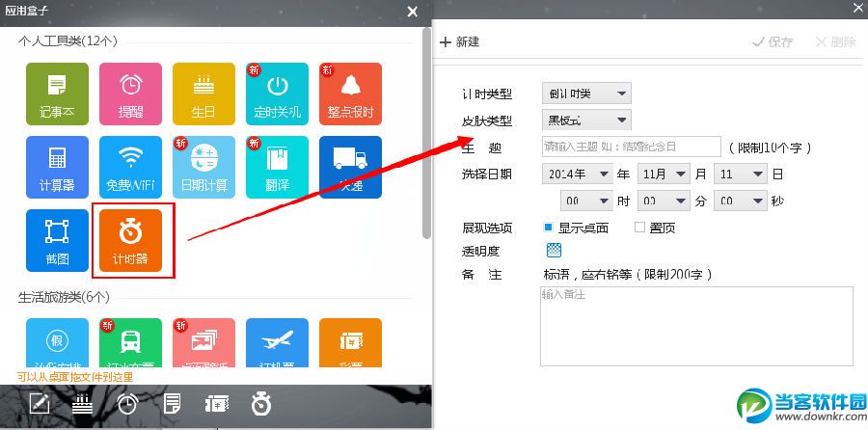Screen dimensions: 868x430
Task: Click the 删除 delete button
Action: 835,42
